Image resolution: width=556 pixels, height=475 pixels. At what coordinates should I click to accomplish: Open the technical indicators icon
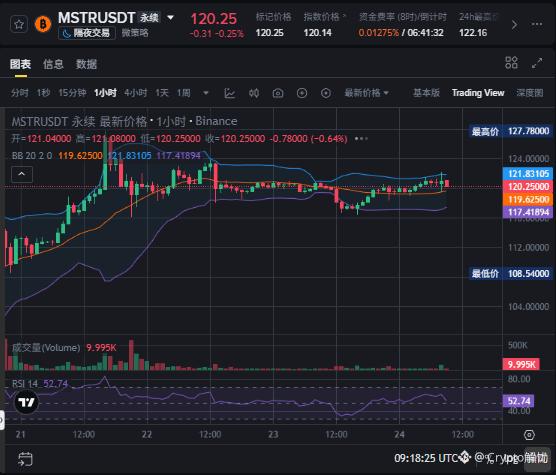[x=230, y=93]
